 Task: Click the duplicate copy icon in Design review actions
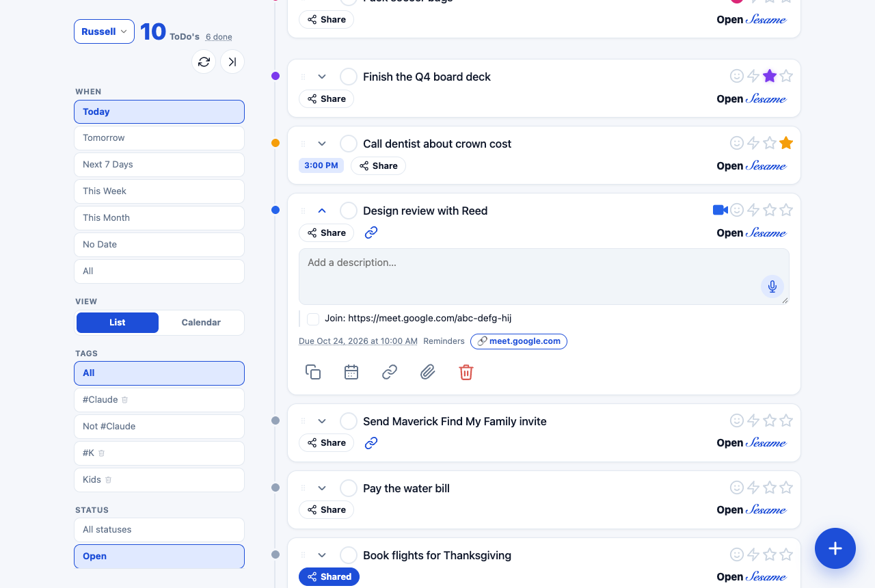(313, 372)
